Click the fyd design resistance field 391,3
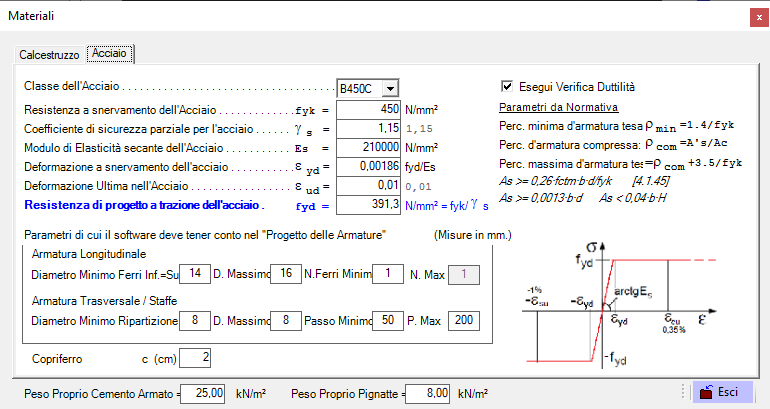This screenshot has width=770, height=409. click(368, 205)
